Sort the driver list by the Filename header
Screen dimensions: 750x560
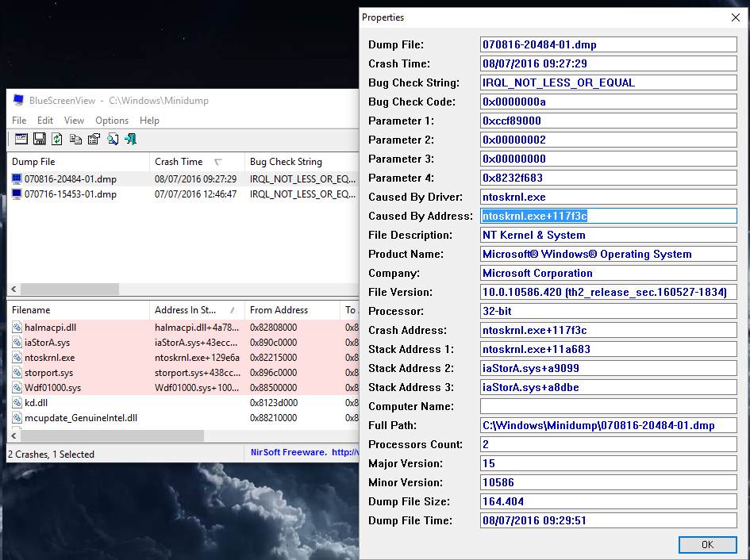(x=78, y=310)
